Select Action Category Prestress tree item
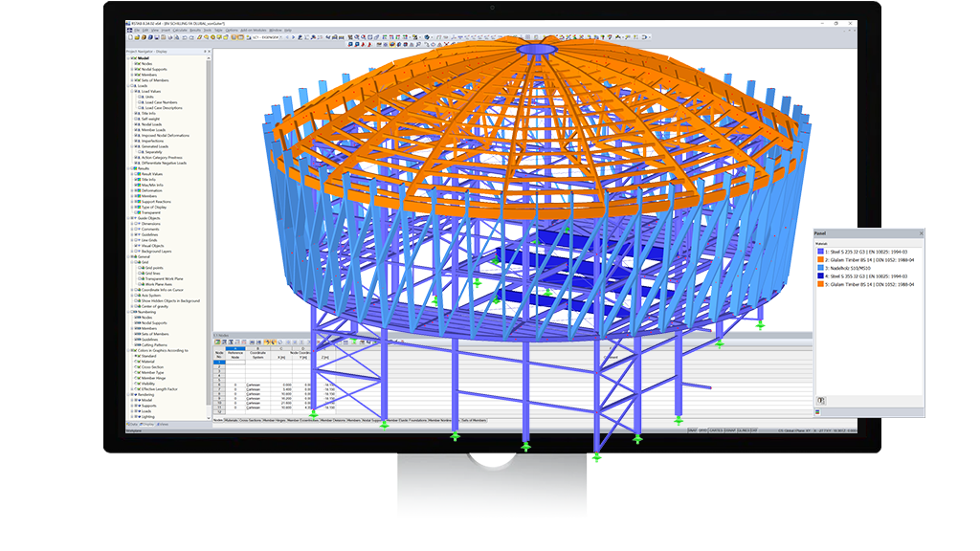This screenshot has width=980, height=551. [x=163, y=158]
